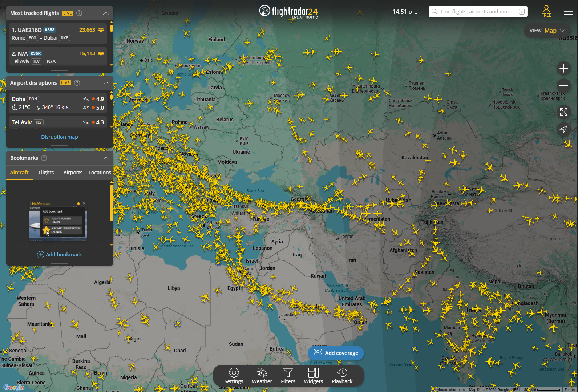
Task: Click the search flights and airports field
Action: 478,12
